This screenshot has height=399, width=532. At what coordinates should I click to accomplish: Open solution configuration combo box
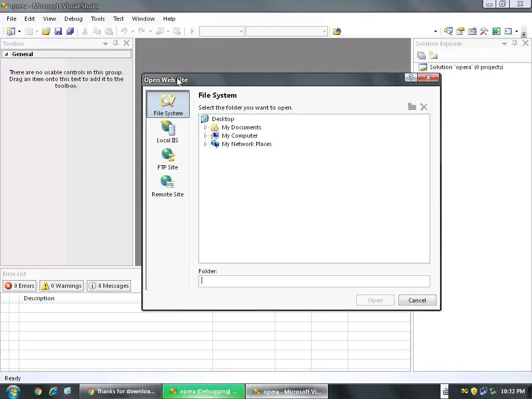pyautogui.click(x=221, y=31)
